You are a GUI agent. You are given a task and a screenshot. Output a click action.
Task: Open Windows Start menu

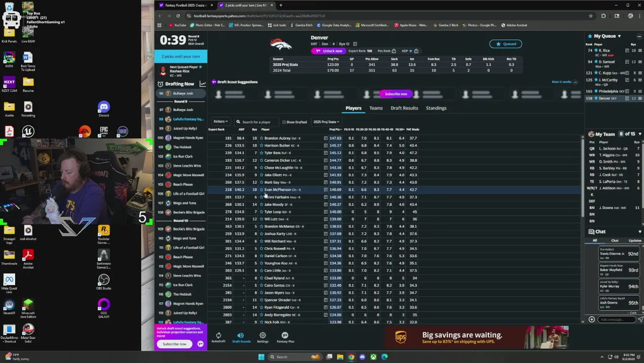coord(261,357)
